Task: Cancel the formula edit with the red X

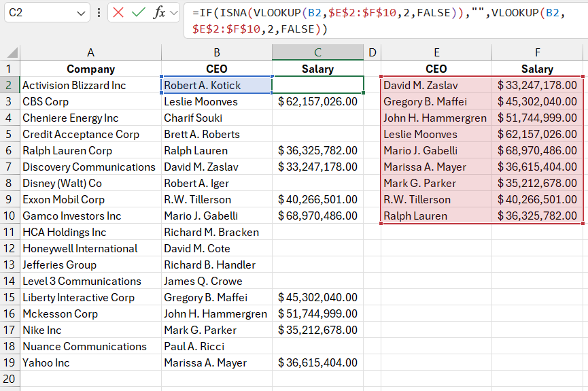Action: [x=118, y=12]
